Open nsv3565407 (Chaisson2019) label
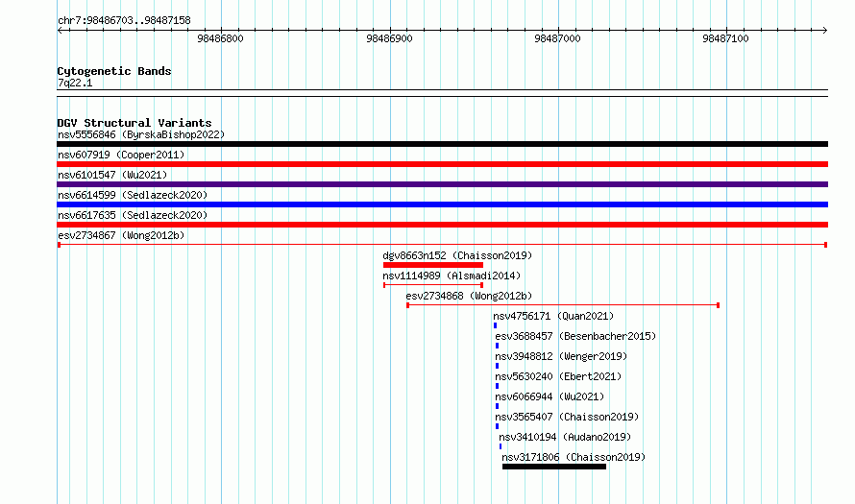This screenshot has height=504, width=855. click(x=567, y=417)
